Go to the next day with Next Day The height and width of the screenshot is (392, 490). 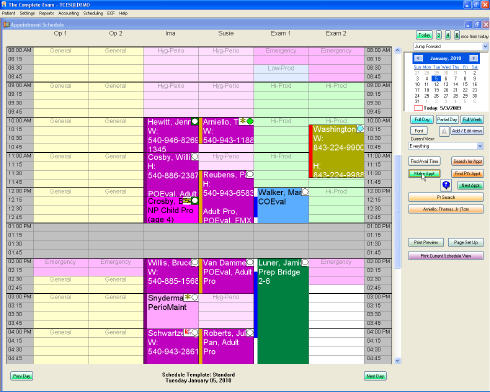coord(375,376)
